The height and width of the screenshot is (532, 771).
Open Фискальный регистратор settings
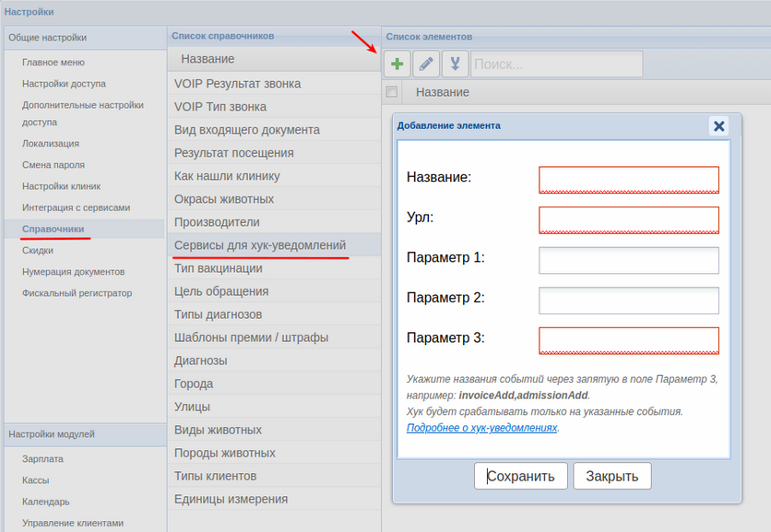[77, 293]
